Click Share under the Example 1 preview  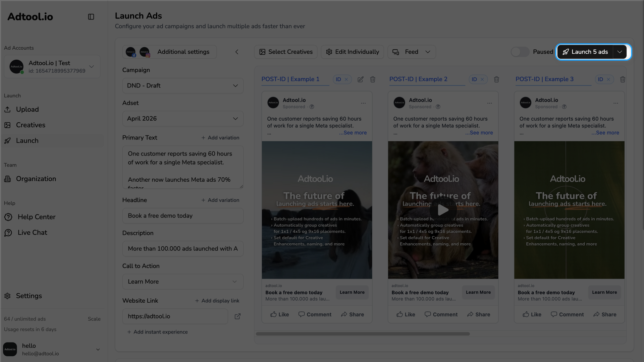coord(352,314)
